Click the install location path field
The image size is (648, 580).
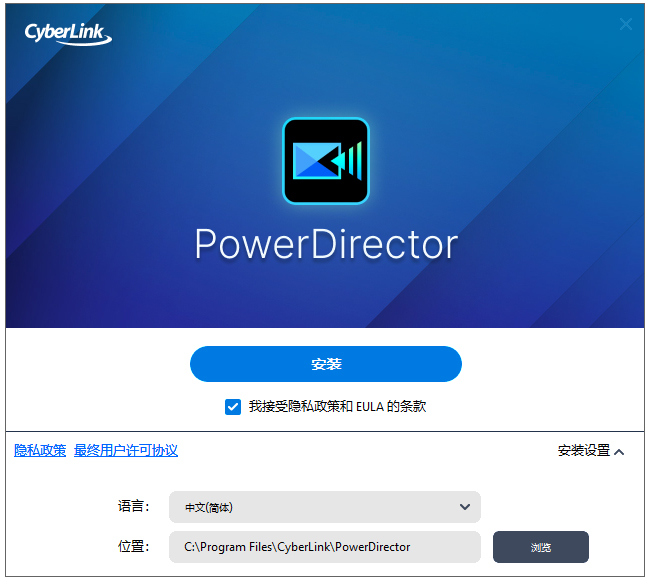[325, 547]
